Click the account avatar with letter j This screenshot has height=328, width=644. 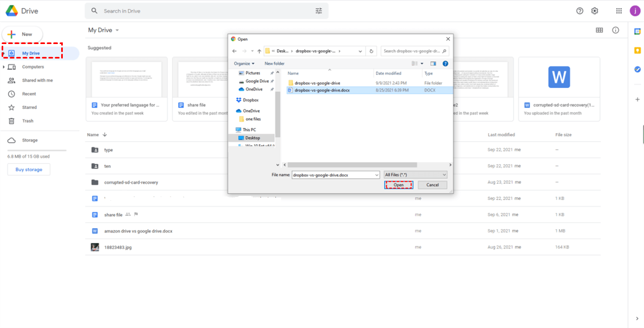click(634, 11)
